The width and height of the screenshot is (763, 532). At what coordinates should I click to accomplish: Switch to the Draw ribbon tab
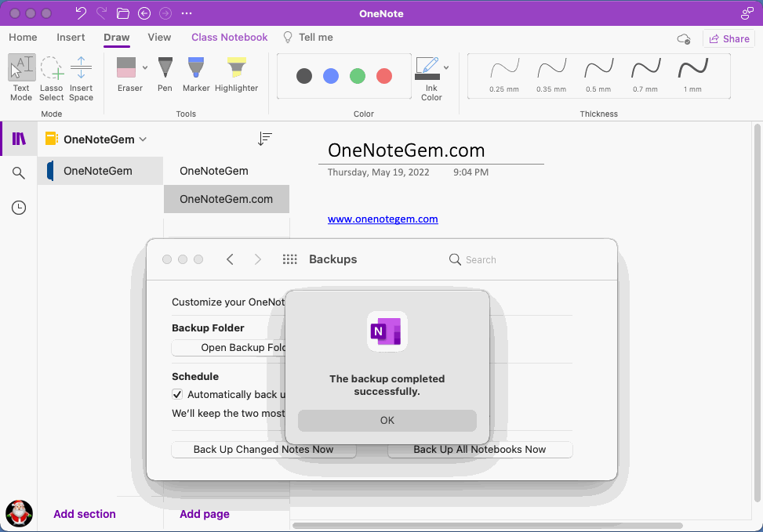pos(117,38)
